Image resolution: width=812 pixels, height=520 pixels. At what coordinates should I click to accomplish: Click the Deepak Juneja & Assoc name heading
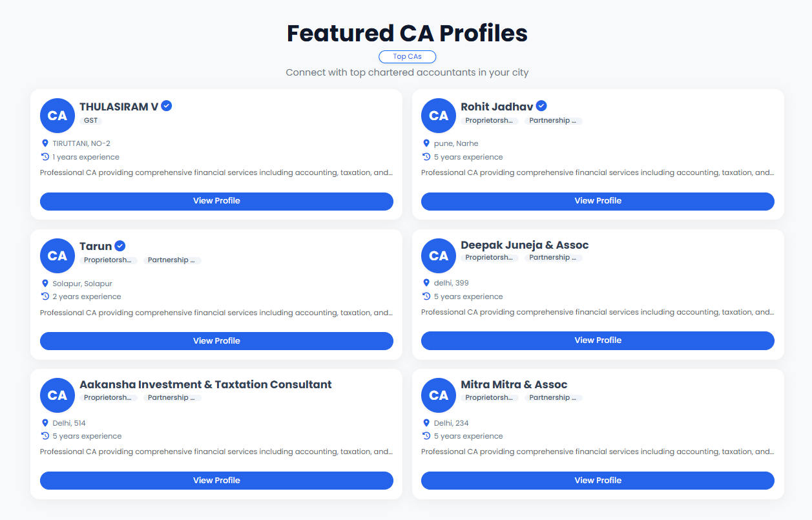525,245
